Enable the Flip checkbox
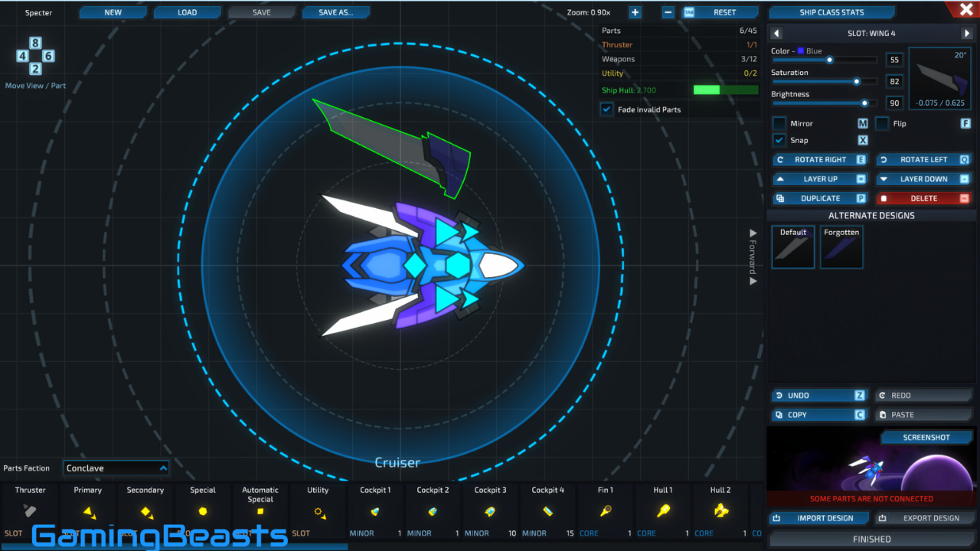980x551 pixels. pyautogui.click(x=882, y=123)
